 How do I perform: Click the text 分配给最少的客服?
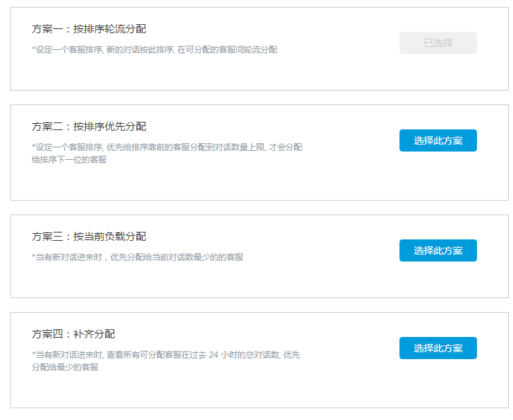(65, 367)
